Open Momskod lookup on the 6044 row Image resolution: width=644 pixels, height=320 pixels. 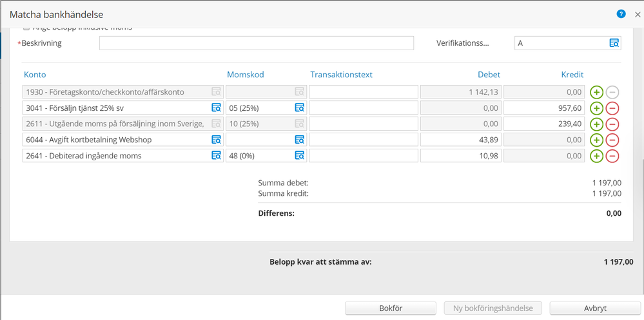point(299,140)
